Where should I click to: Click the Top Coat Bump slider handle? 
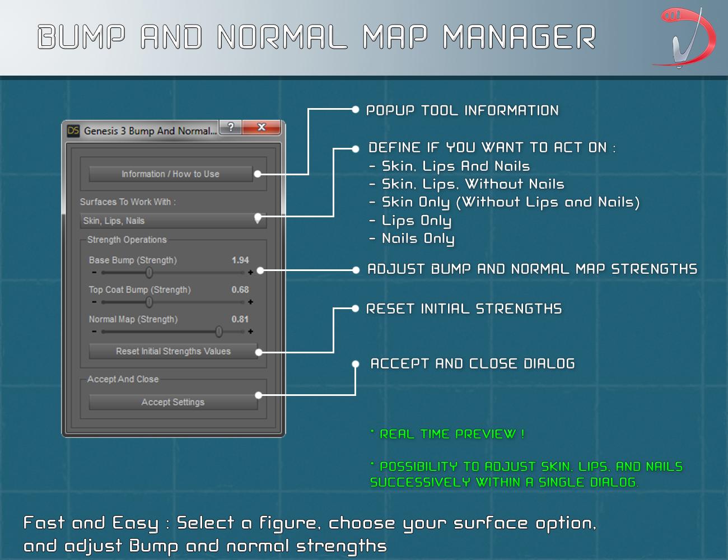(x=149, y=302)
